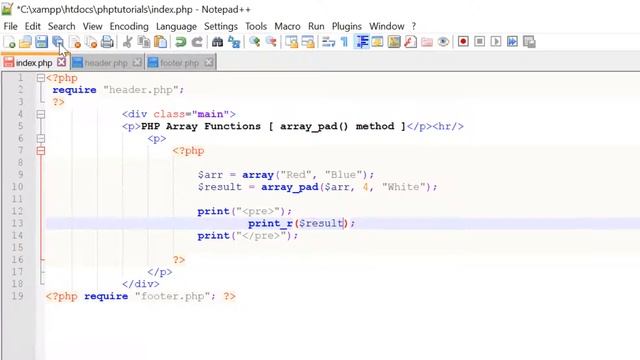The width and height of the screenshot is (640, 360).
Task: Cut selection using the scissors icon
Action: pyautogui.click(x=127, y=42)
